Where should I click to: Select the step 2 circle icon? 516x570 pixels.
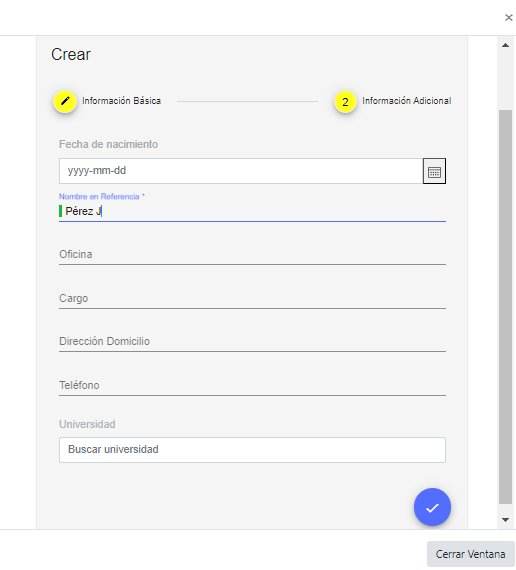pos(345,101)
